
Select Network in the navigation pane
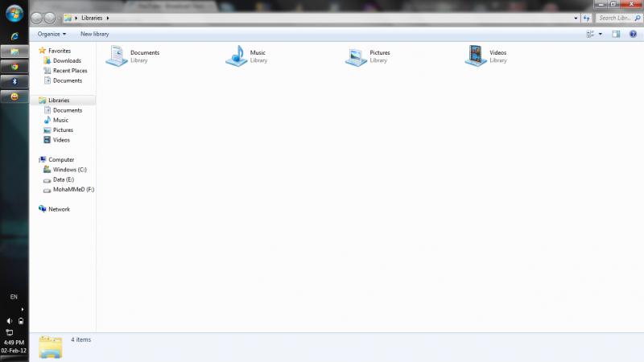tap(59, 209)
